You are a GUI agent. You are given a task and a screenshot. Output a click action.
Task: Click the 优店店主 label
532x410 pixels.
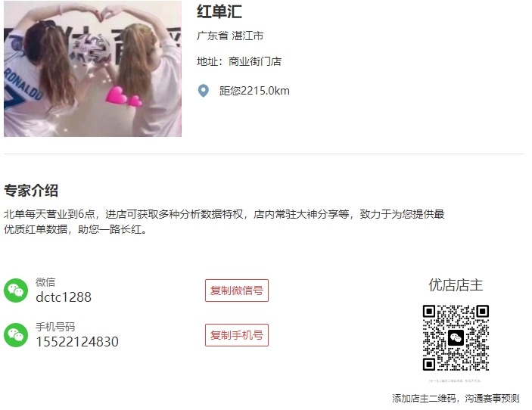456,285
